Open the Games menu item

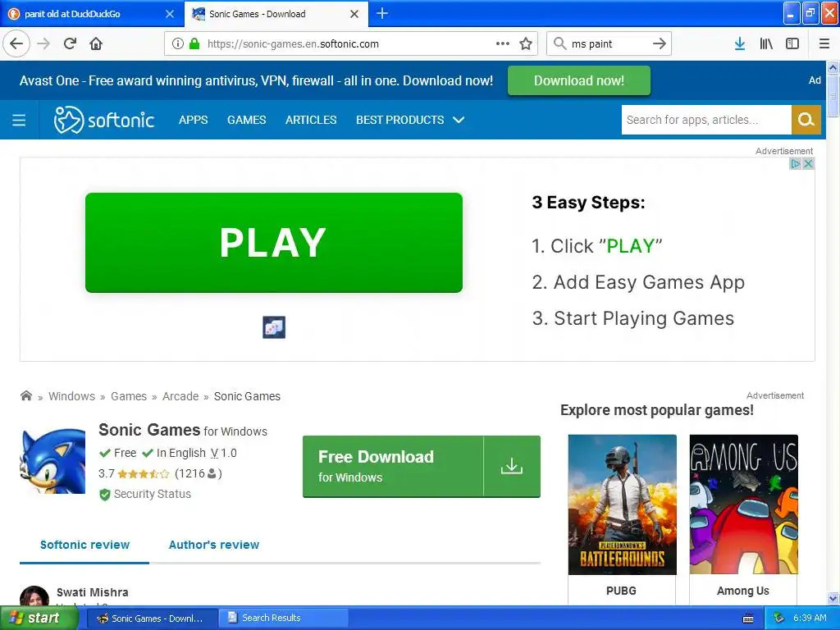(246, 120)
